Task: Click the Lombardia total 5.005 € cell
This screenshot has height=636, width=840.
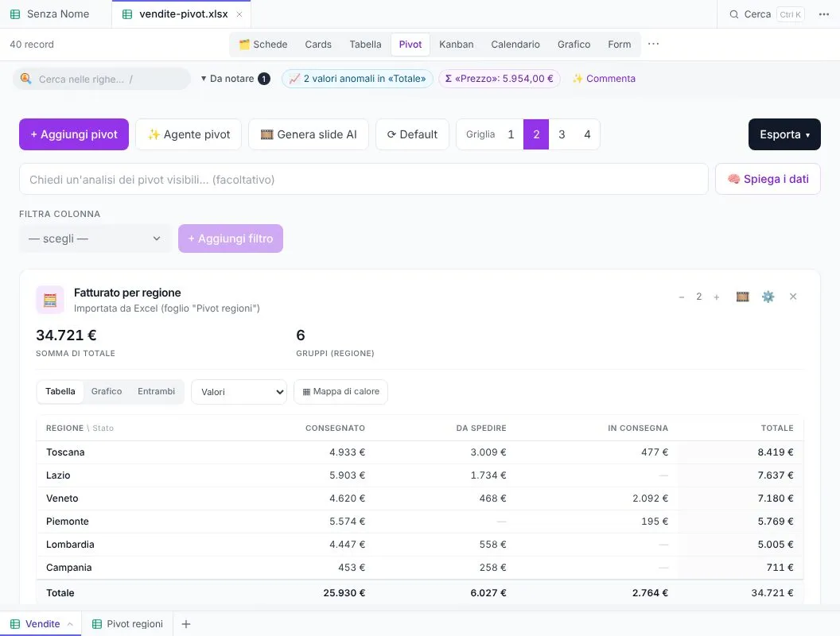Action: coord(741,545)
